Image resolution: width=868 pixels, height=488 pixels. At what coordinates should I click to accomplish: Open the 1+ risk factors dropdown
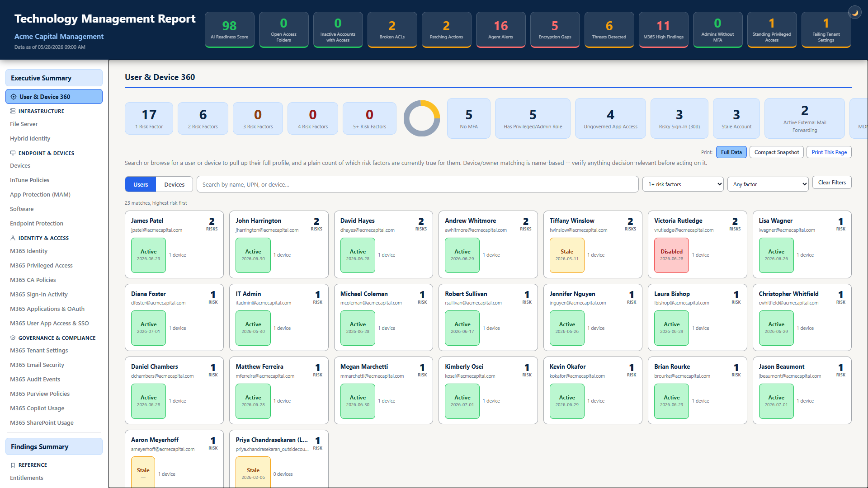[683, 184]
